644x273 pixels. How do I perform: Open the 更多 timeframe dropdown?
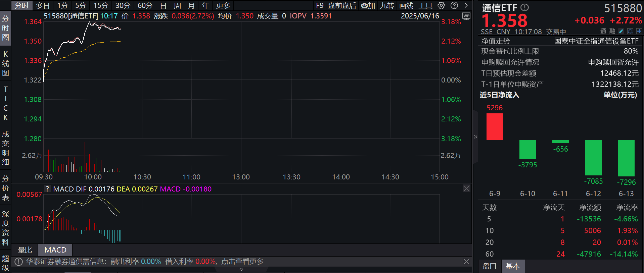(x=223, y=5)
